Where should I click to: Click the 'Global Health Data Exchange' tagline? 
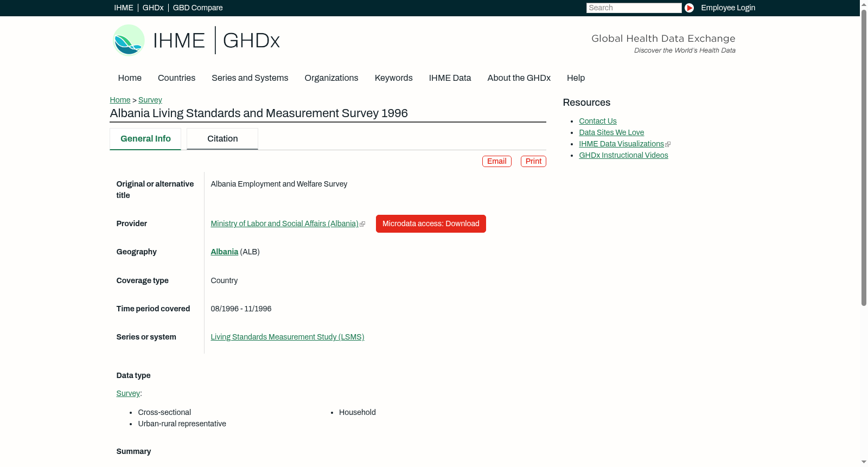tap(663, 39)
